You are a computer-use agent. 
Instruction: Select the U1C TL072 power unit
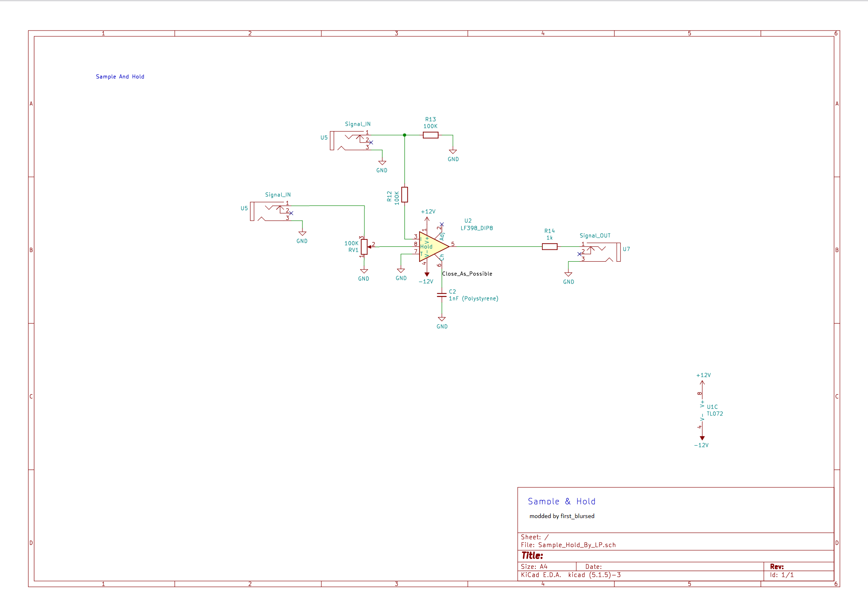tap(702, 411)
